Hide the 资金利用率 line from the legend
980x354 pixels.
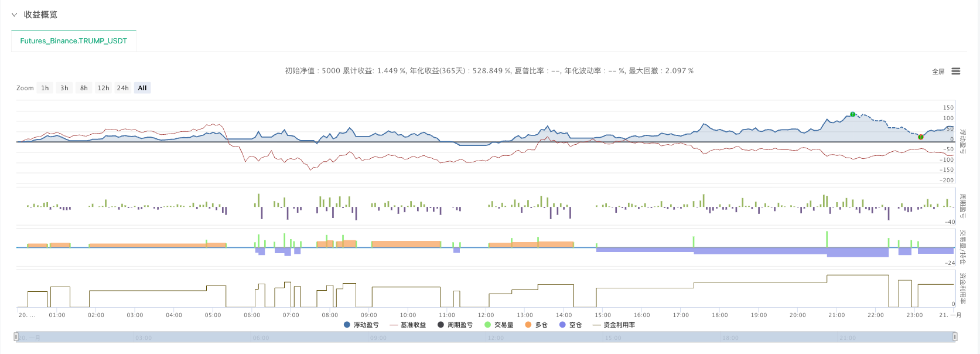[x=614, y=325]
